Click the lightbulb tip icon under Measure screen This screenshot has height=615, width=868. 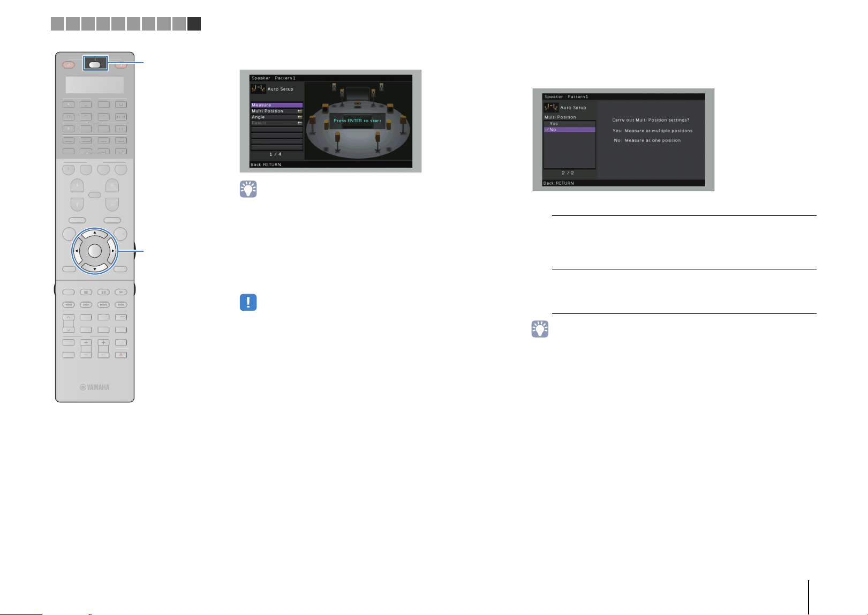tap(248, 189)
